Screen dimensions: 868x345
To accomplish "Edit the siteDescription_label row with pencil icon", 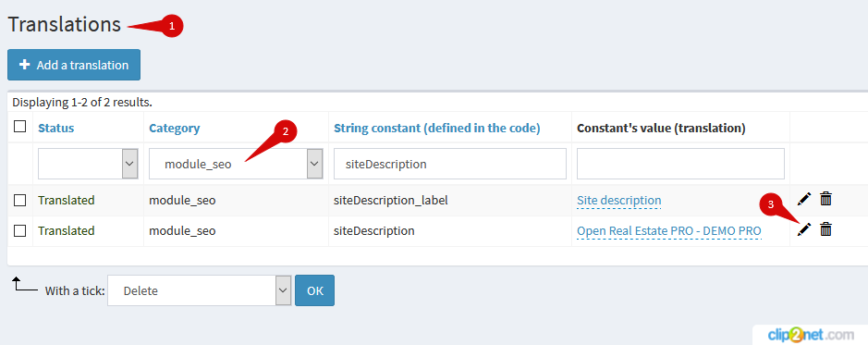I will pos(804,199).
